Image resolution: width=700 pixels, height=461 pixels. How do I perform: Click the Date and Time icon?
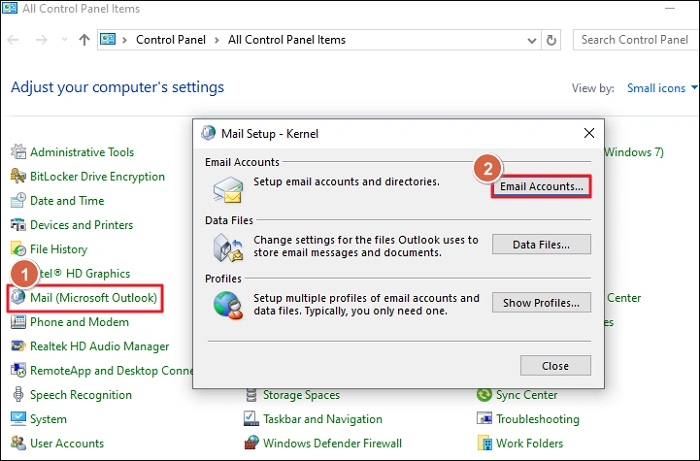click(x=18, y=200)
